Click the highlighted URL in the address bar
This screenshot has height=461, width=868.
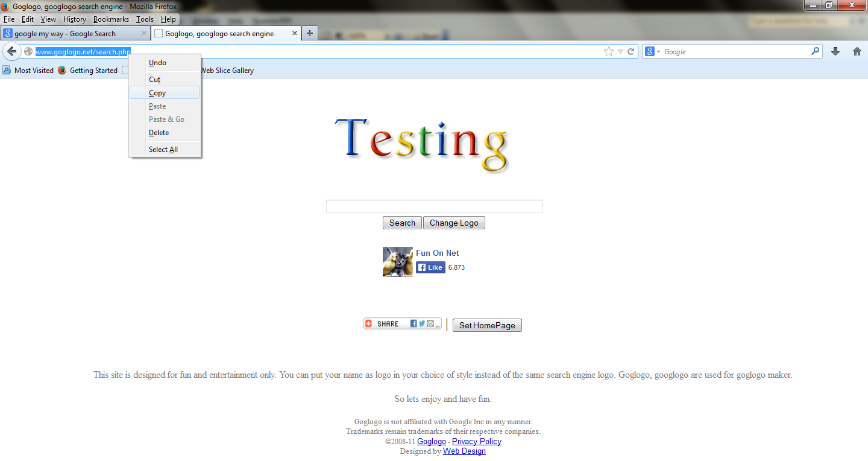coord(83,52)
